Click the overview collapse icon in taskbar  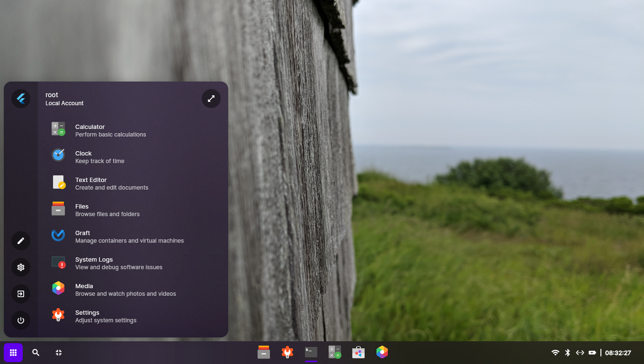click(x=59, y=353)
